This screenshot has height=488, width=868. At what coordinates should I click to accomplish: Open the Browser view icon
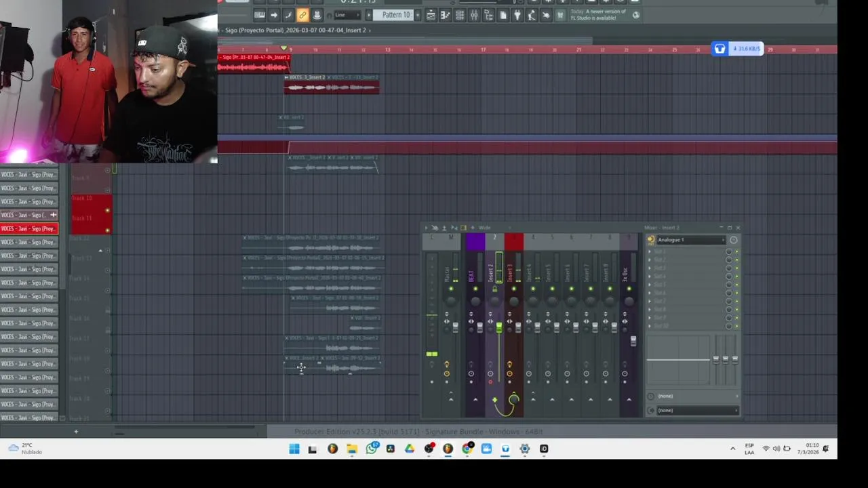coord(488,15)
